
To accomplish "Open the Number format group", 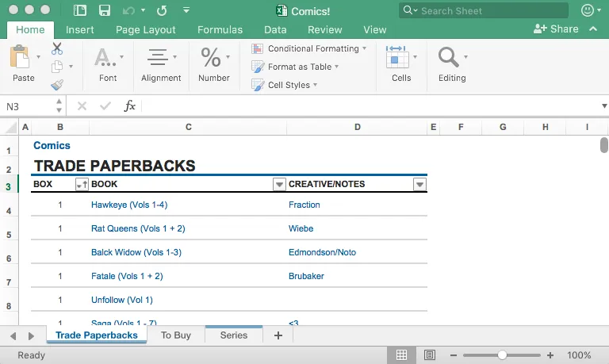I will [x=214, y=64].
